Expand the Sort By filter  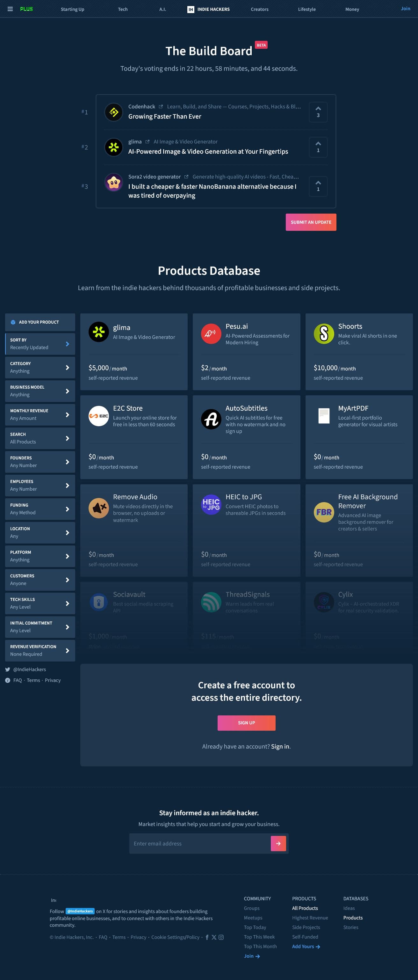point(40,344)
